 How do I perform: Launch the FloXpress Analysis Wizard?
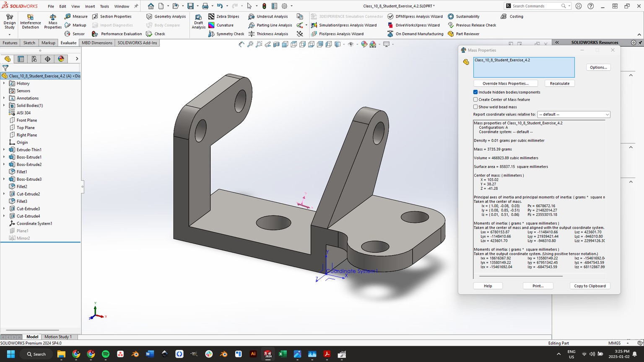coord(337,34)
